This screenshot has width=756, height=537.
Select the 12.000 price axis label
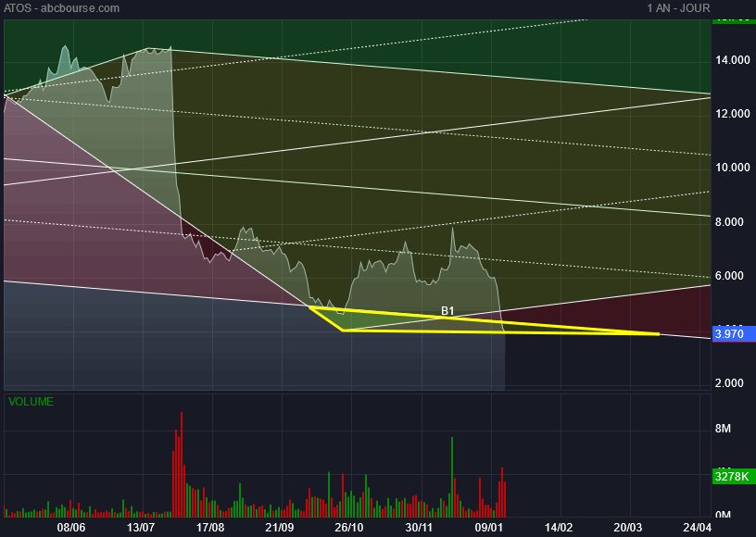tap(733, 114)
